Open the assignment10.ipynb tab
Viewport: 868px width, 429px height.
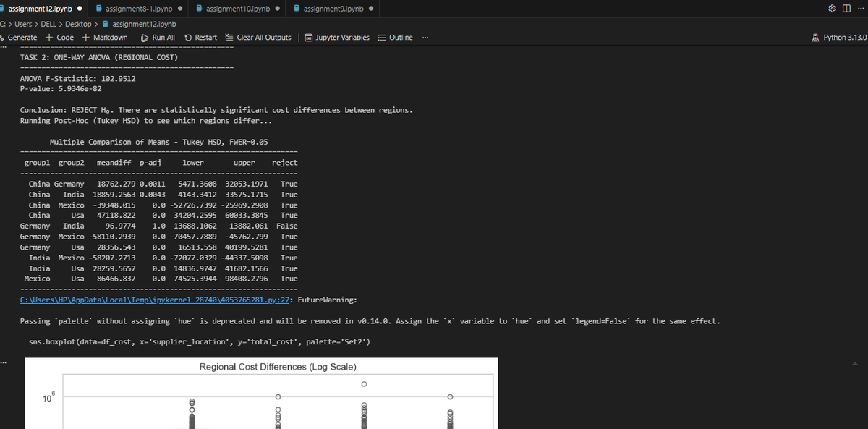click(238, 9)
